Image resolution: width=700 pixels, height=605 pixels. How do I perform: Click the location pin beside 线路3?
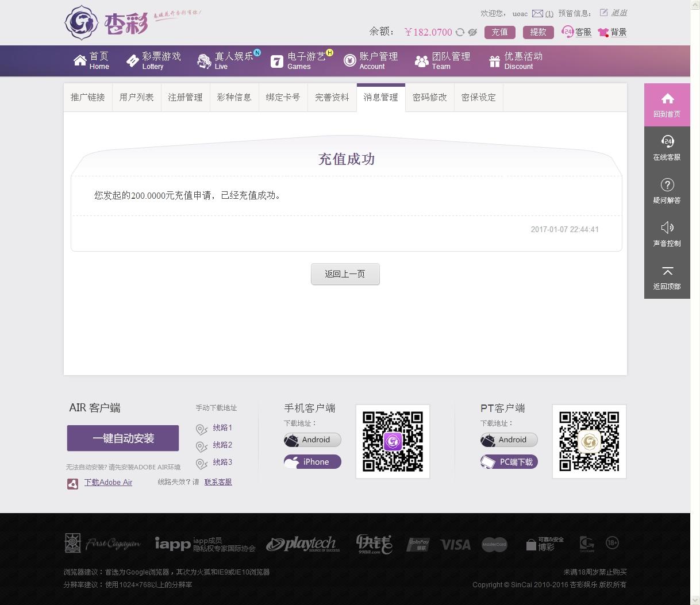pos(201,464)
